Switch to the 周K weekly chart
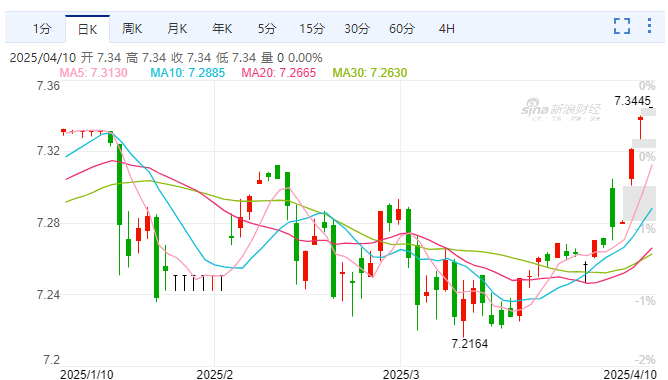This screenshot has width=668, height=380. pos(132,29)
